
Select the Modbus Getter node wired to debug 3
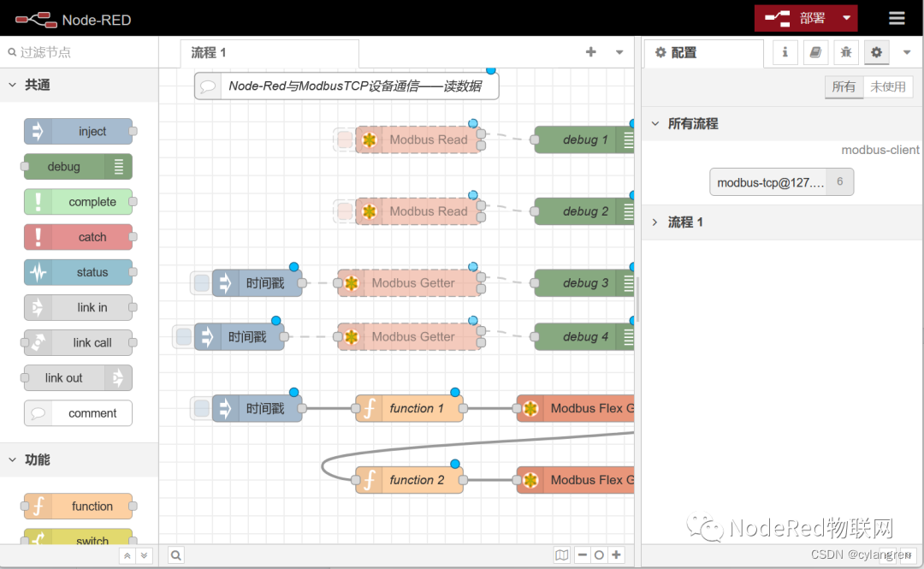click(x=409, y=283)
